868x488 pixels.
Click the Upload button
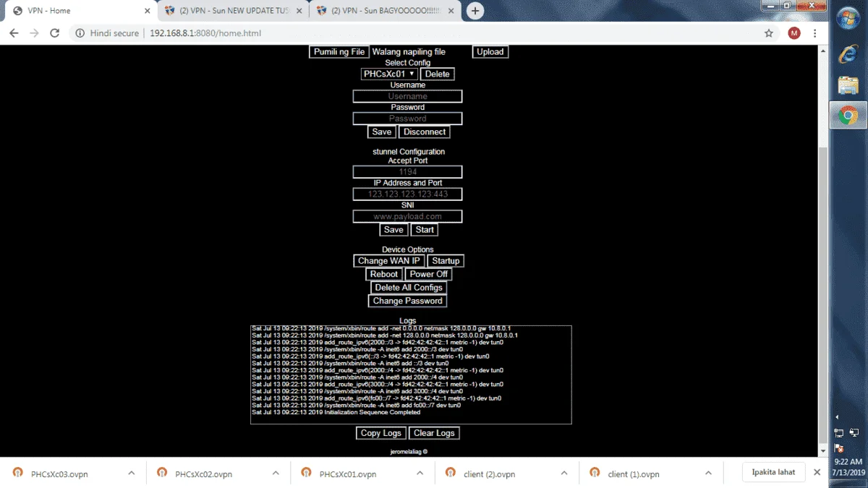490,52
